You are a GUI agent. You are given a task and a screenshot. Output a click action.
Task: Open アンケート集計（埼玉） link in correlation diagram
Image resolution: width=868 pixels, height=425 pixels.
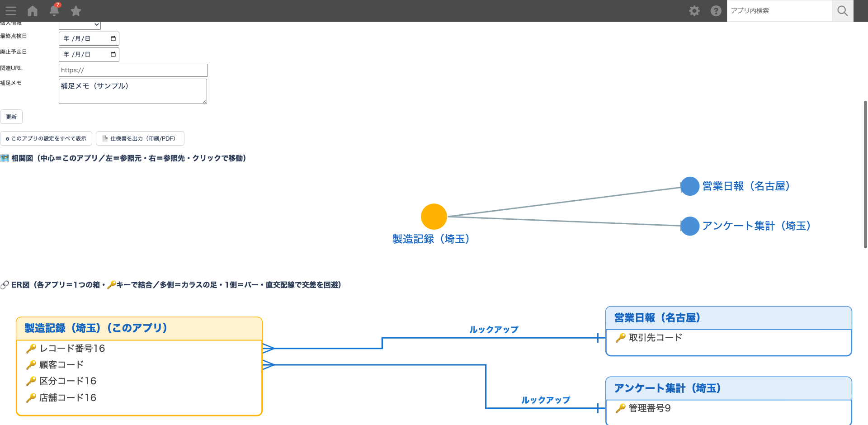click(x=756, y=226)
